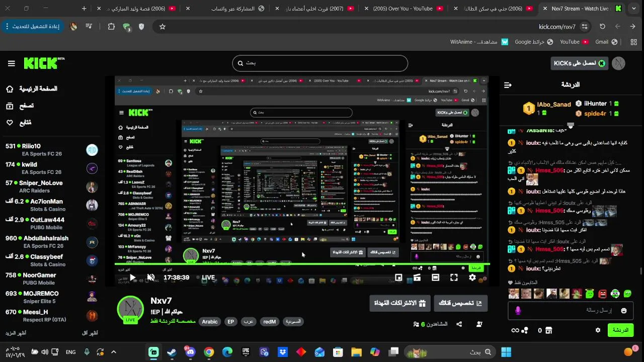Unmute the stream audio
644x362 pixels.
(150, 278)
